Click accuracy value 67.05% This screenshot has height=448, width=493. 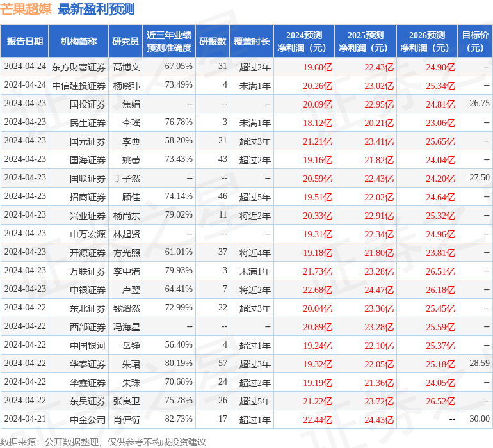(179, 66)
